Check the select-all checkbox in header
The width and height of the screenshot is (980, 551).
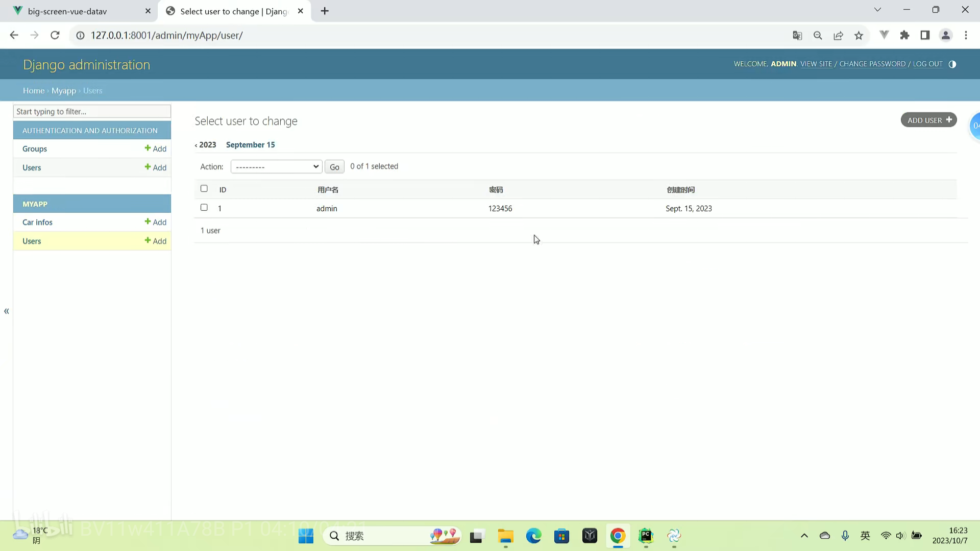204,189
